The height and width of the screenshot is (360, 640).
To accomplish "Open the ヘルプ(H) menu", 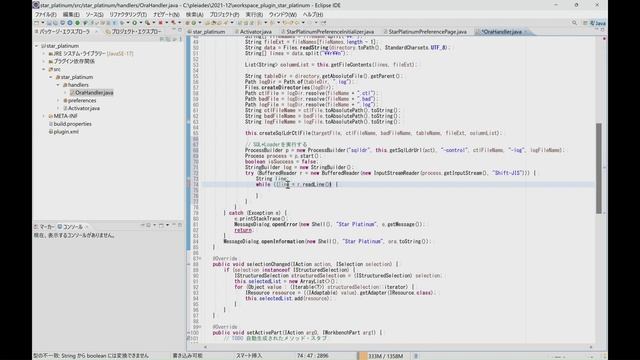I will click(313, 14).
